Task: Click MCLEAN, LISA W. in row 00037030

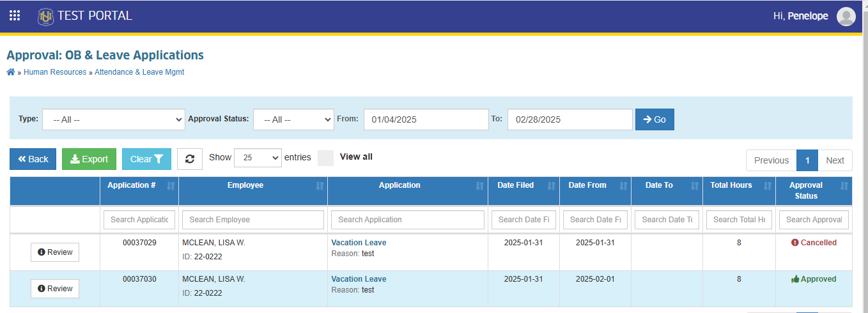Action: point(213,279)
